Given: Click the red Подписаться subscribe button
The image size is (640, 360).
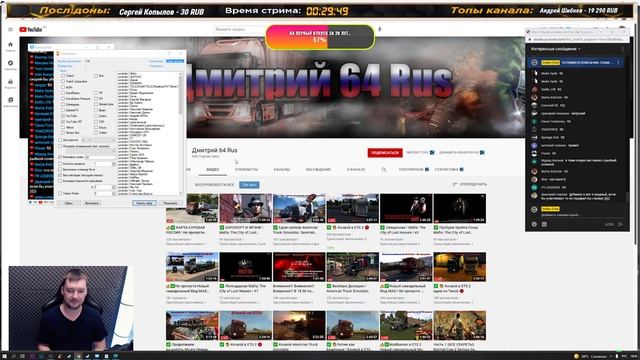Looking at the screenshot, I should click(385, 153).
